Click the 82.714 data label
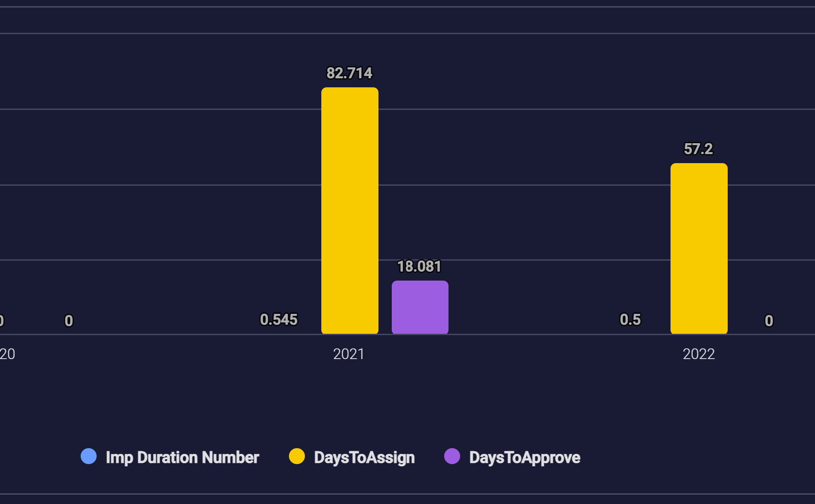Image resolution: width=815 pixels, height=504 pixels. [x=349, y=73]
